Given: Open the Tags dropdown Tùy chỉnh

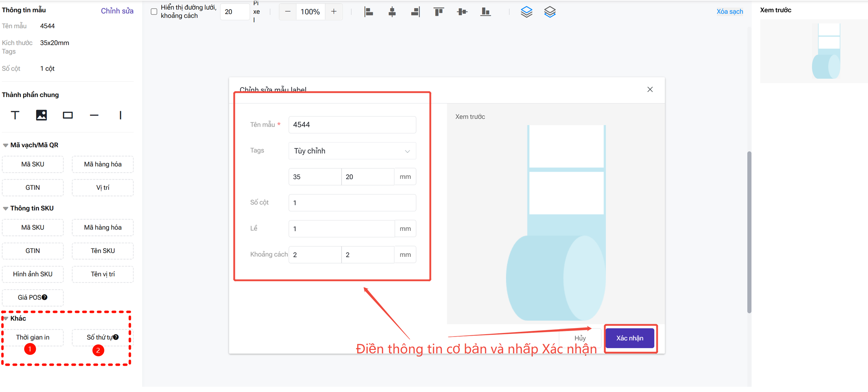Looking at the screenshot, I should coord(352,151).
